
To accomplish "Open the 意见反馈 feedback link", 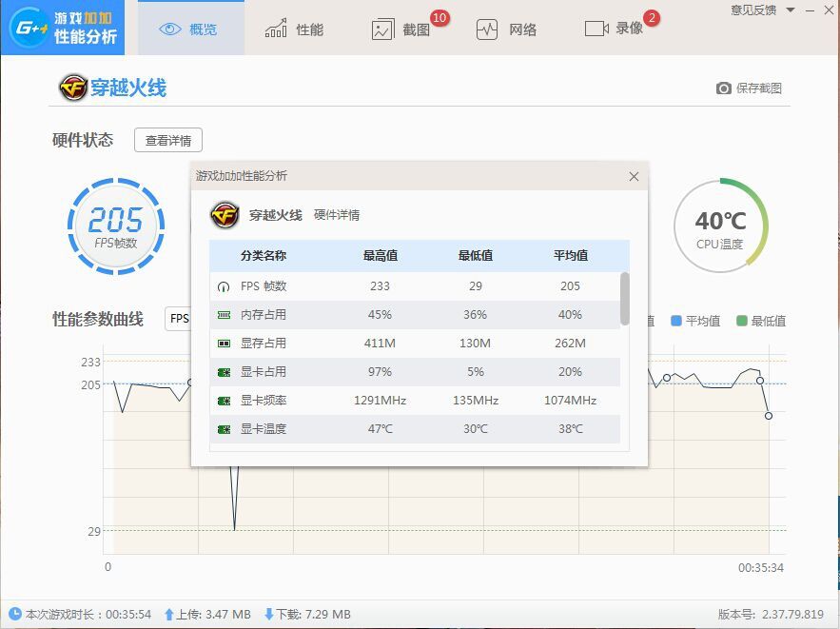I will pyautogui.click(x=753, y=10).
